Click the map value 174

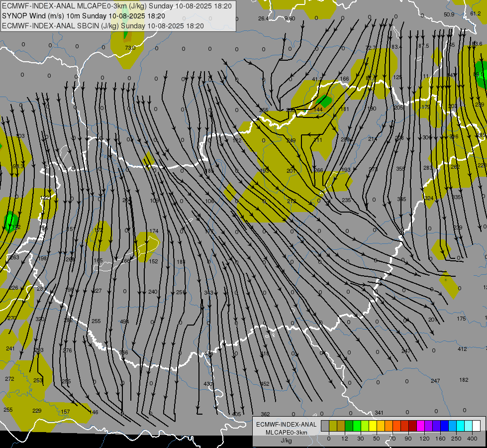(x=154, y=231)
